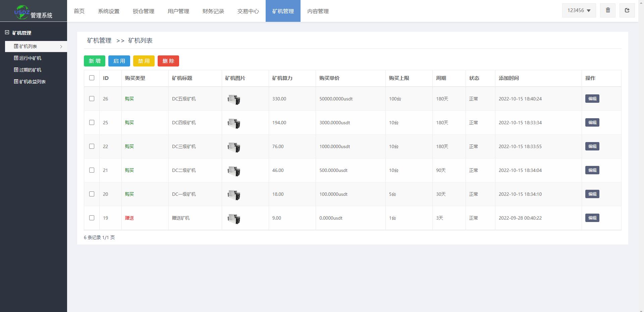644x312 pixels.
Task: Check the row checkbox for miner ID 26
Action: tap(92, 99)
